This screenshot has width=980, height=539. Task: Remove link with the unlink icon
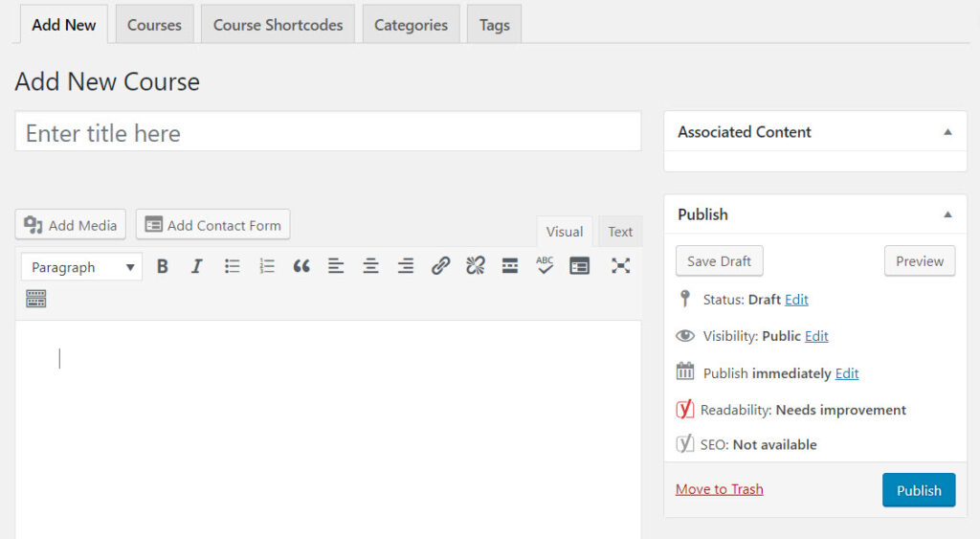click(476, 267)
